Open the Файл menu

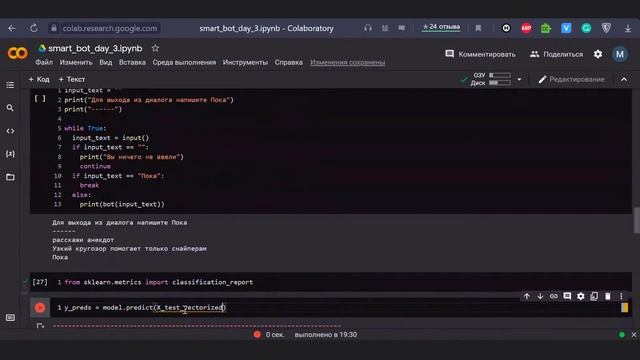pyautogui.click(x=44, y=62)
